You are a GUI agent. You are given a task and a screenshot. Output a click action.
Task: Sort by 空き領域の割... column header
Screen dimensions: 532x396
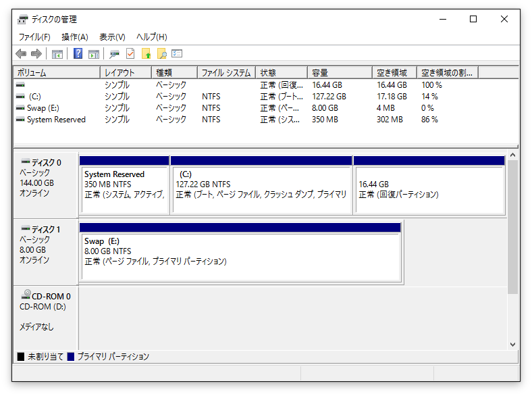click(x=448, y=73)
